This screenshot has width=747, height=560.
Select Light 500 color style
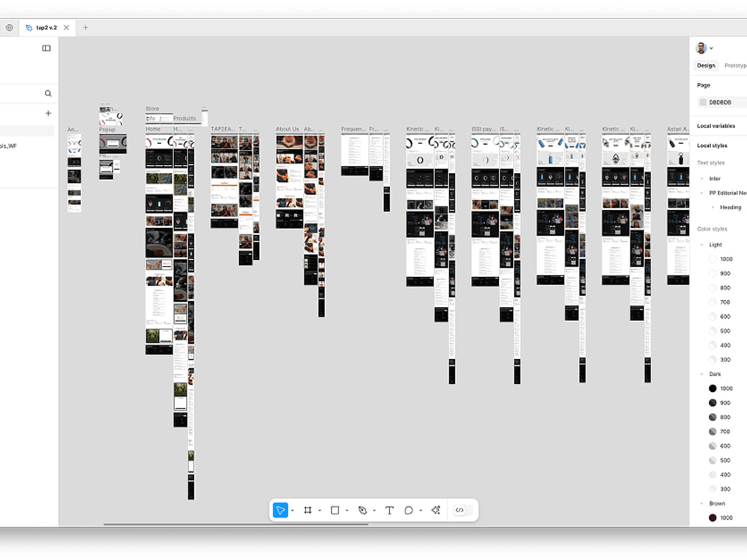719,331
